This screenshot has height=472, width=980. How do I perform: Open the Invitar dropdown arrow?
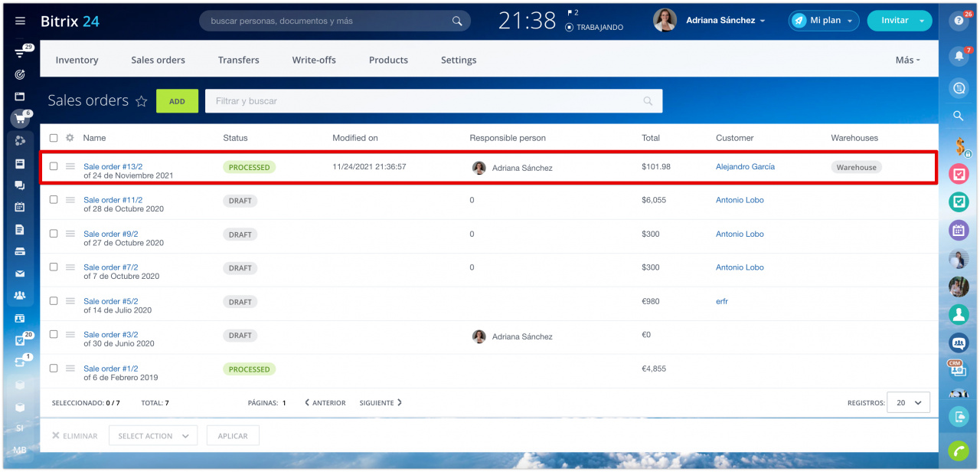point(922,21)
